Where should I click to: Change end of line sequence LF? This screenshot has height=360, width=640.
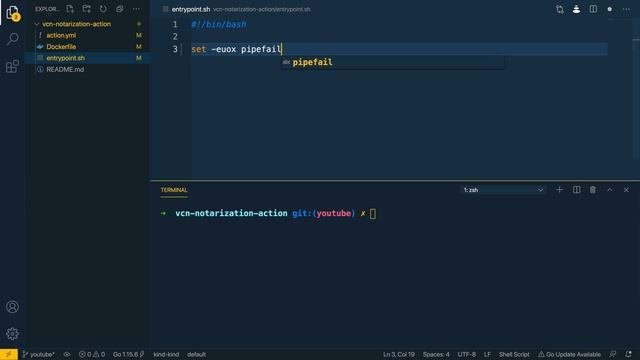487,354
